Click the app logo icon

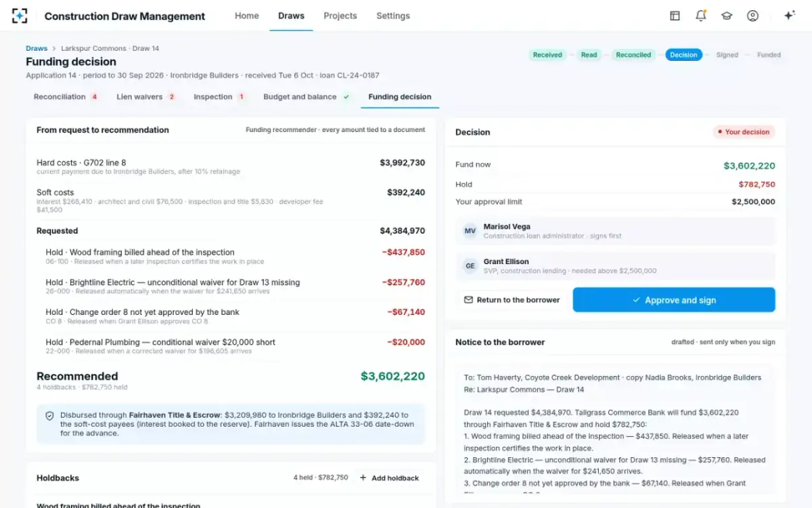pyautogui.click(x=20, y=16)
